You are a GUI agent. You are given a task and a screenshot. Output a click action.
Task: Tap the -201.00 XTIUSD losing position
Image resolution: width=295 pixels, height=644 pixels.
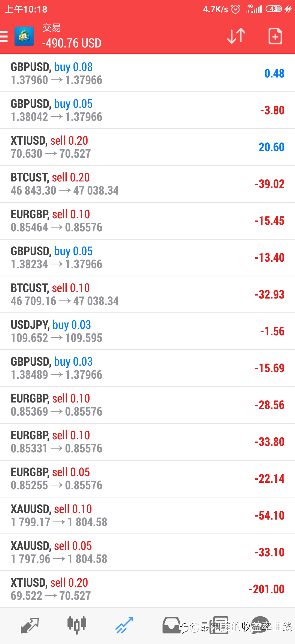click(147, 589)
